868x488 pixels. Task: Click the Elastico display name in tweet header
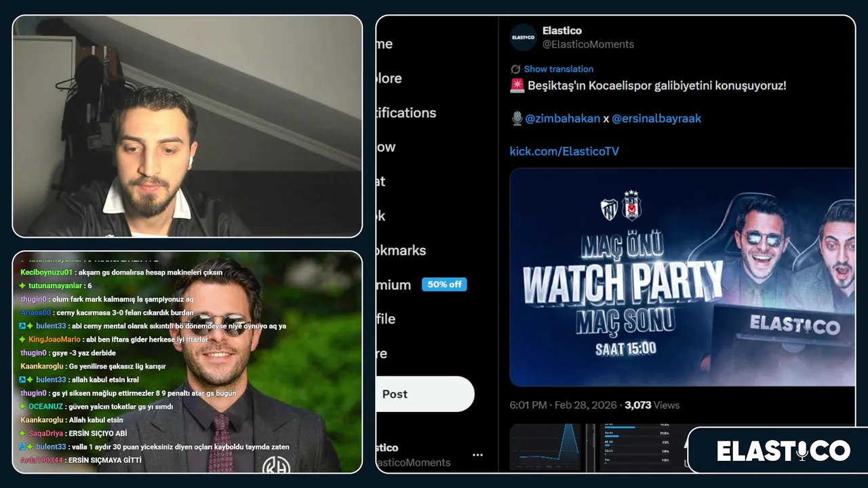point(562,30)
